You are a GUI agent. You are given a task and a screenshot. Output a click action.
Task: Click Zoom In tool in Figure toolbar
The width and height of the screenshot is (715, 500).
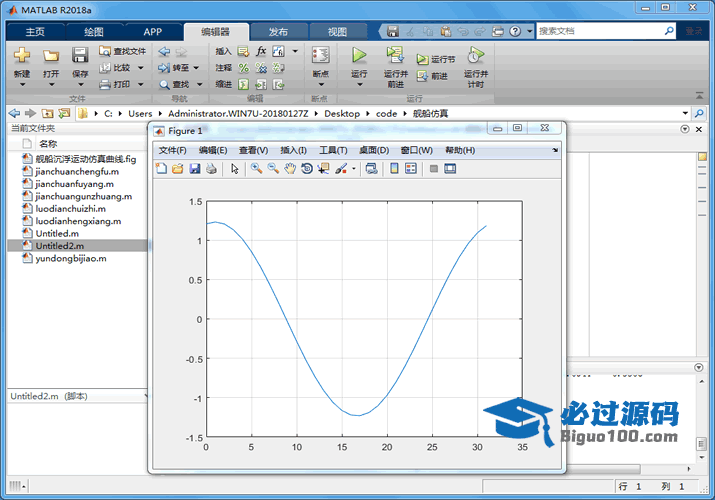256,169
